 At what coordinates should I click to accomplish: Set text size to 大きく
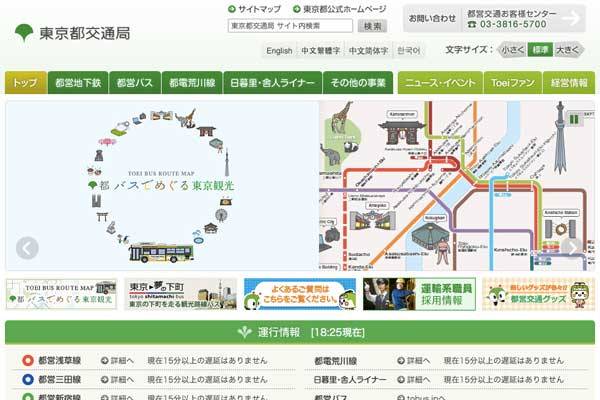(569, 50)
